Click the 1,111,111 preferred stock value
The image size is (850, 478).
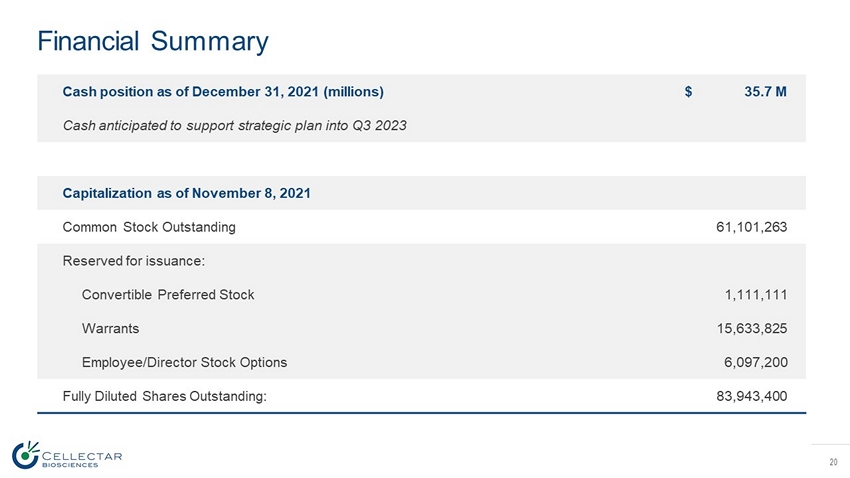(756, 295)
